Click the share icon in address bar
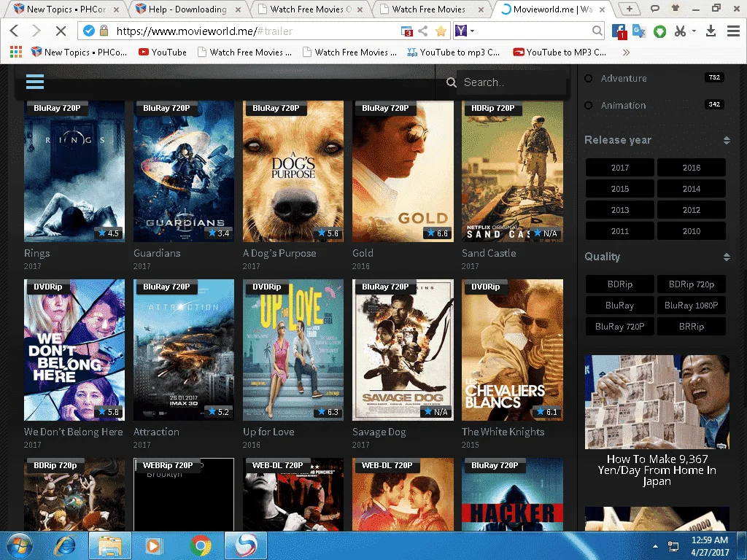This screenshot has width=747, height=560. [x=423, y=31]
